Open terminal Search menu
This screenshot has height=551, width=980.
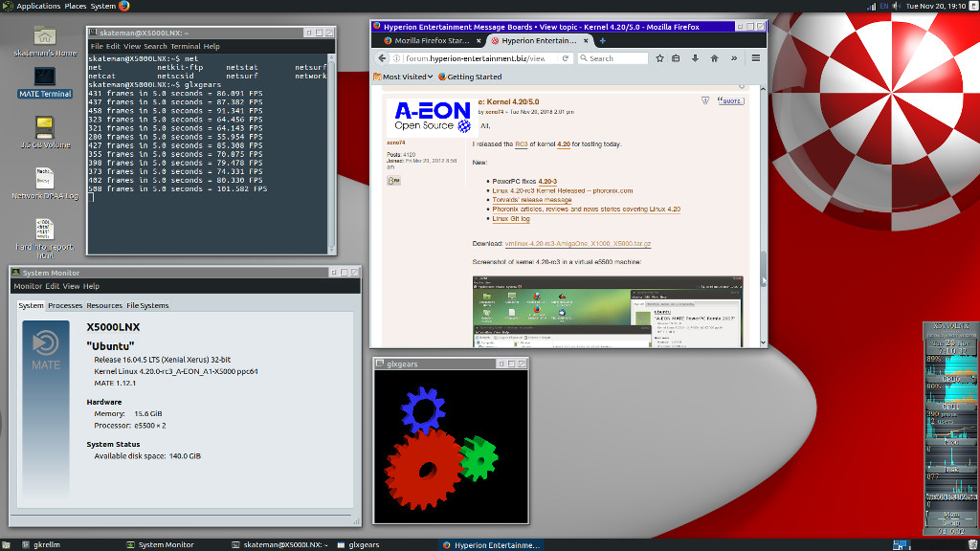pos(155,46)
